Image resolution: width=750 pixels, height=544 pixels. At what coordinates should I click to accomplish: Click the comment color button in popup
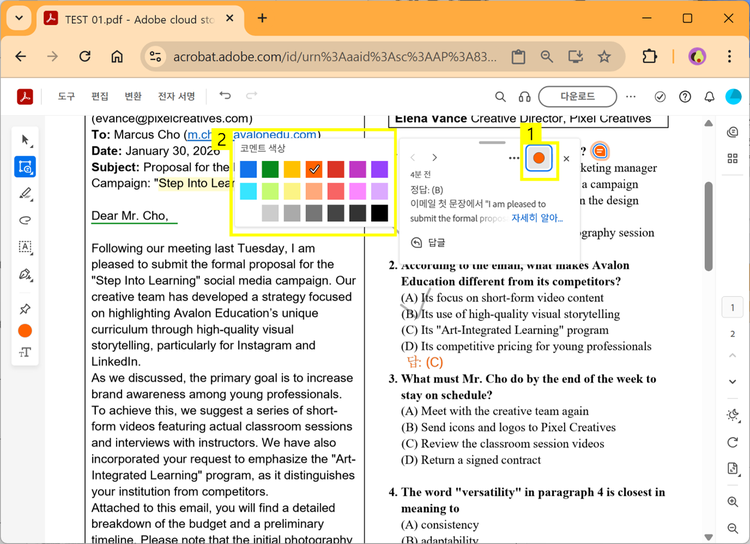coord(539,158)
